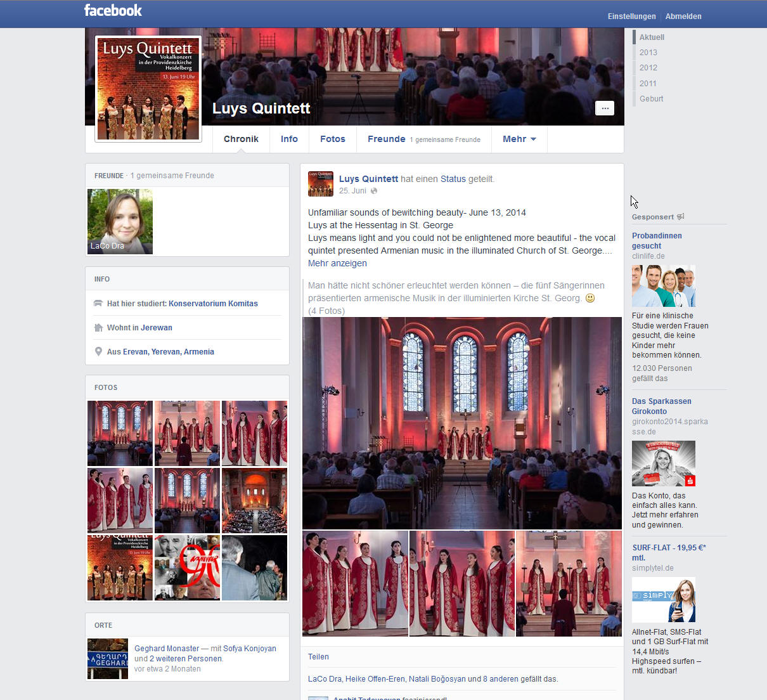Image resolution: width=767 pixels, height=700 pixels.
Task: Click the Facebook logo in header
Action: point(113,11)
